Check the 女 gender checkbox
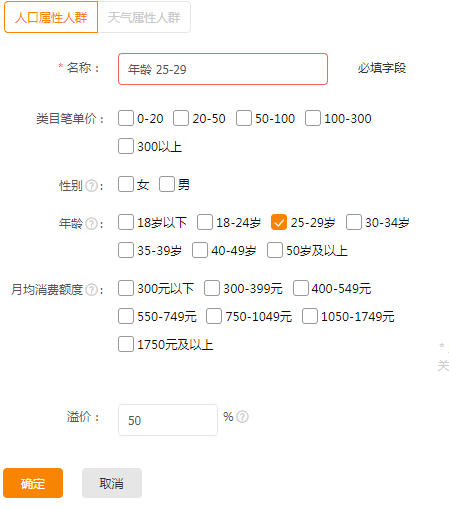449x509 pixels. tap(126, 184)
